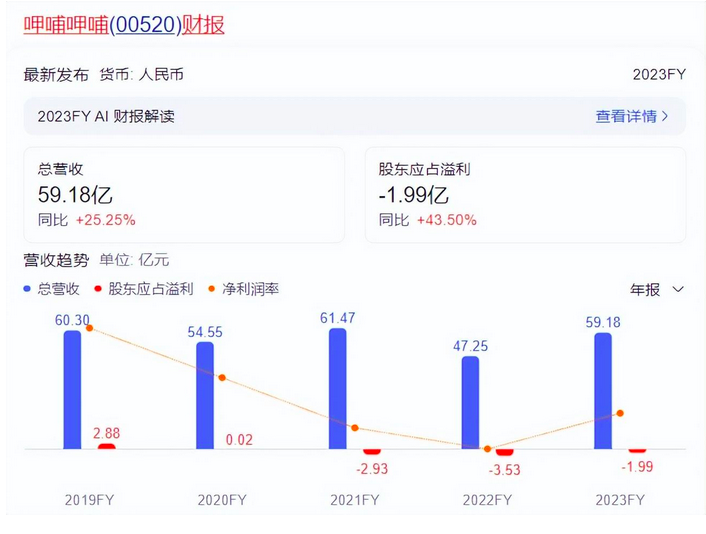706x534 pixels.
Task: Open the 财报 link in the title
Action: tap(203, 25)
